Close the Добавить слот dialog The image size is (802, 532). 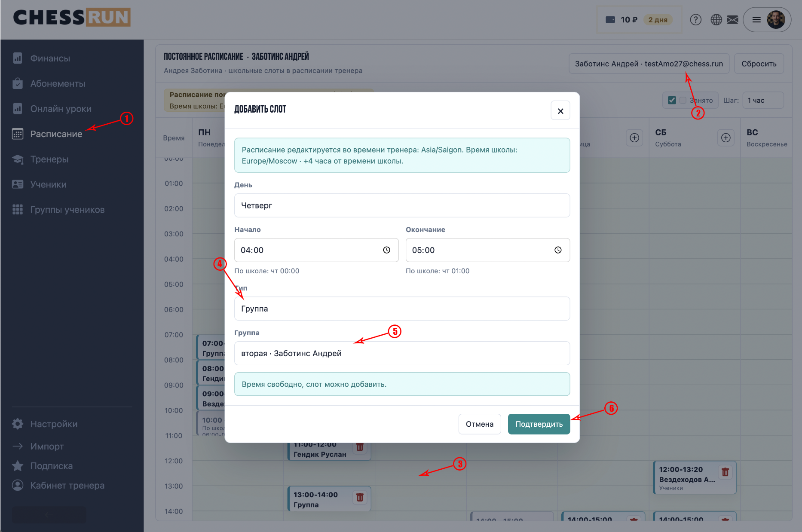click(560, 111)
